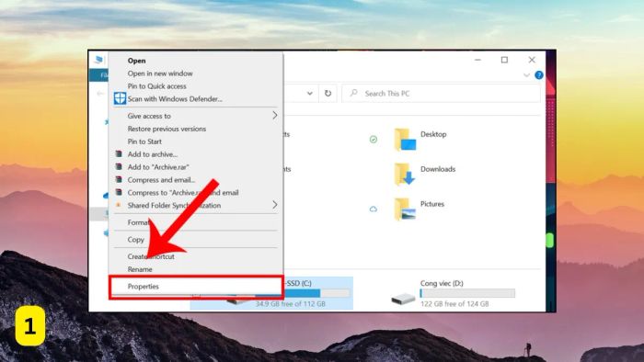Click the Pictures folder icon

(405, 209)
